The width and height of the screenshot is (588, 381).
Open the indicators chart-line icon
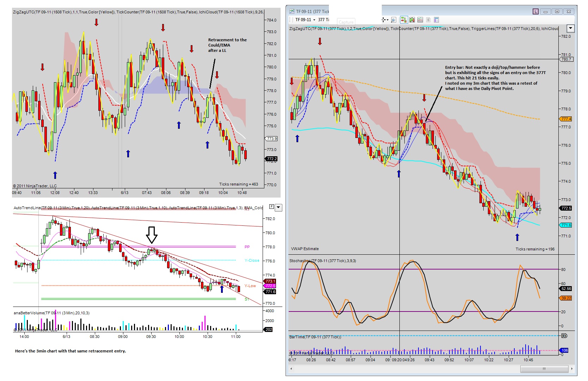point(420,20)
